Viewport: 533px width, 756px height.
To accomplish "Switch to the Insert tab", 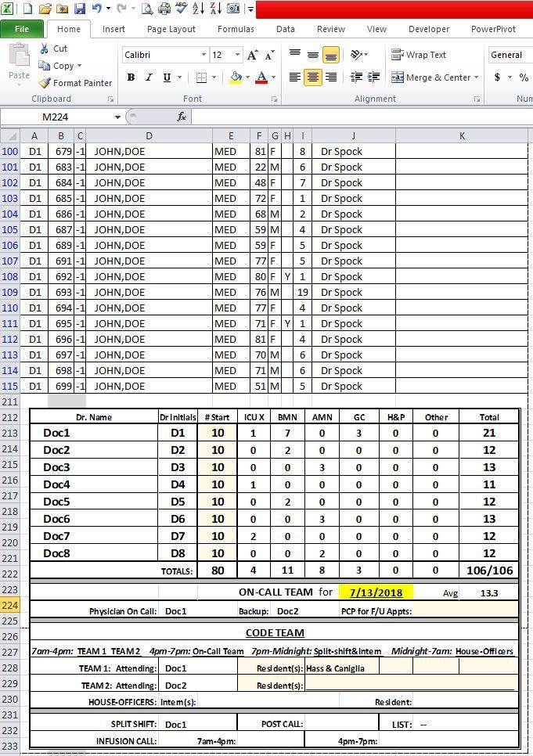I will tap(113, 29).
